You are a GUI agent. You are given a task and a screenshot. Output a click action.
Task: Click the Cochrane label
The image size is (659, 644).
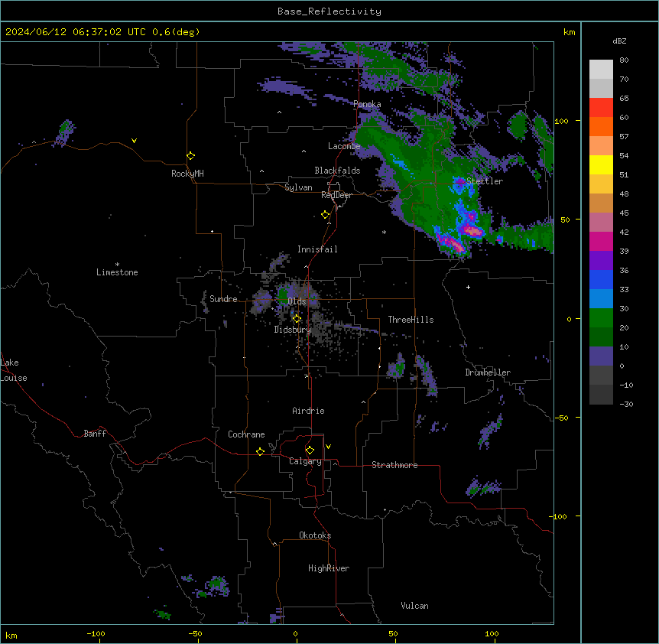tap(246, 434)
